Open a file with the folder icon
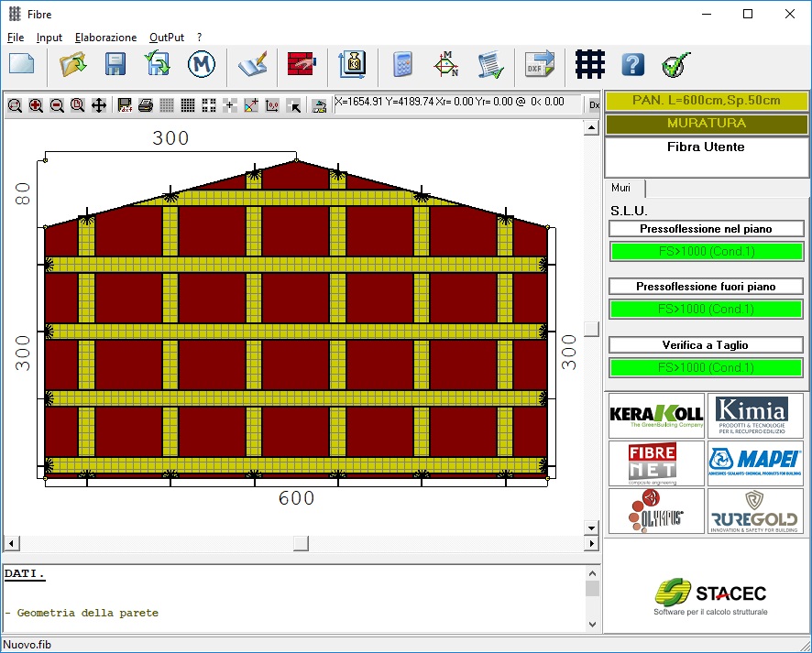Image resolution: width=812 pixels, height=653 pixels. pos(72,65)
